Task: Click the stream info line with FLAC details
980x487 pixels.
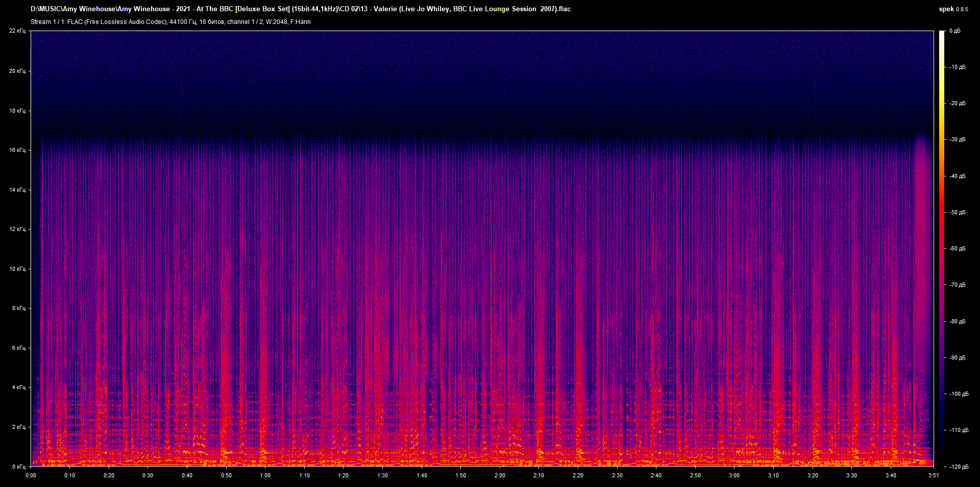Action: coord(170,22)
